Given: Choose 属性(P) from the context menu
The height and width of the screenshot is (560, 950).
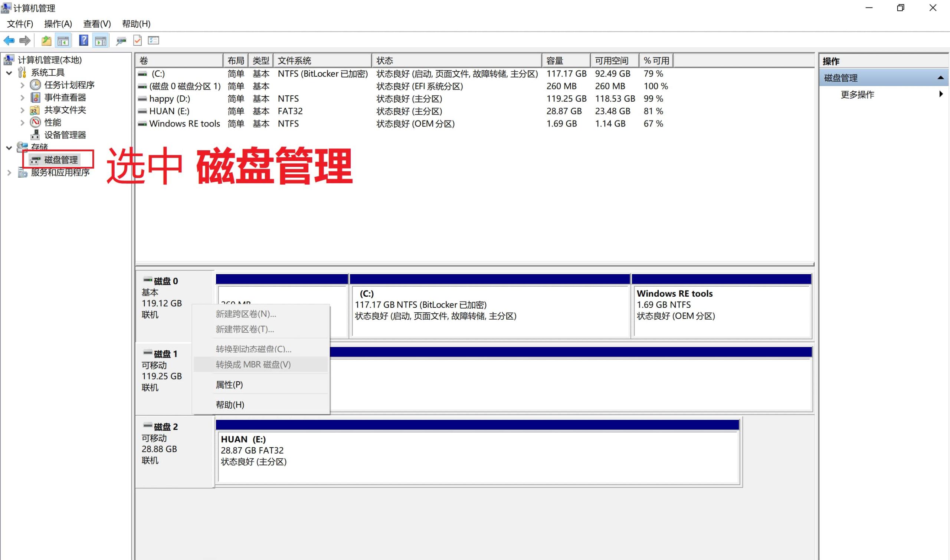Looking at the screenshot, I should coord(229,385).
